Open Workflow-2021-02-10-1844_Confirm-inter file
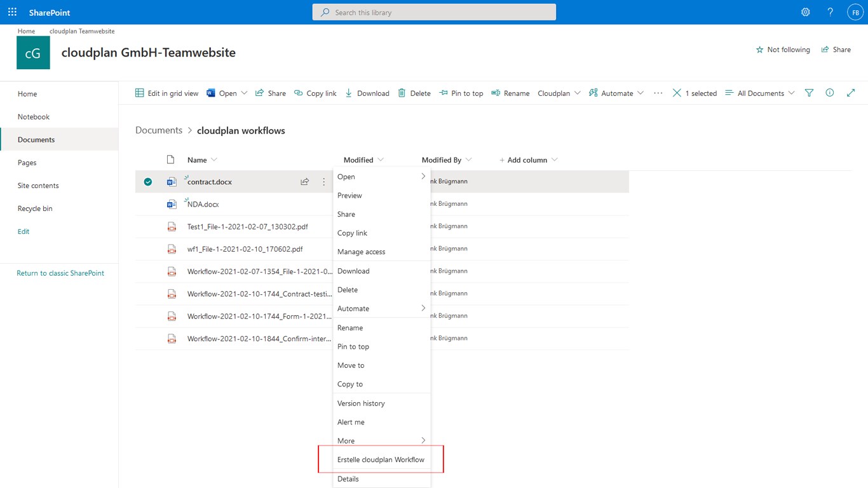 (259, 339)
